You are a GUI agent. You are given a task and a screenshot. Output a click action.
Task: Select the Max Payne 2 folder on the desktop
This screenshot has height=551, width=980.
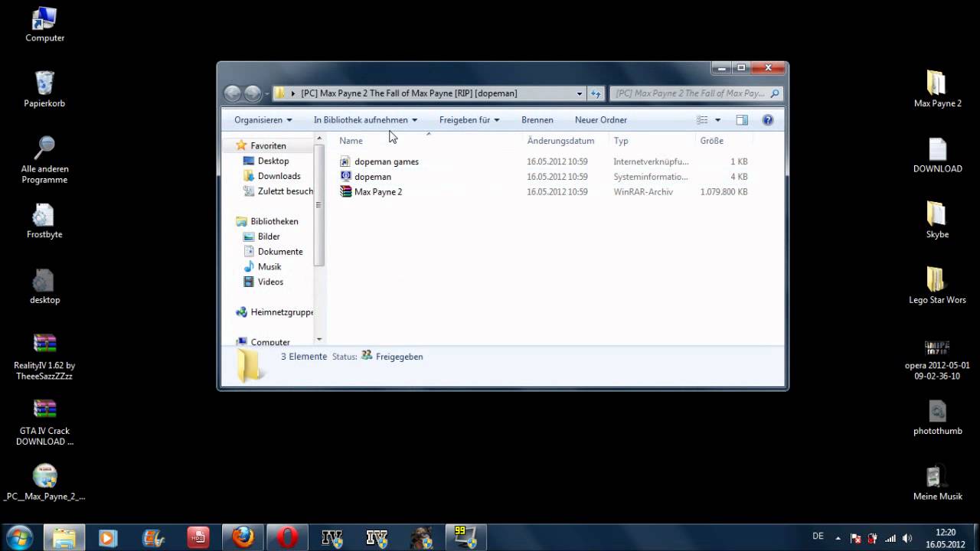pos(937,90)
